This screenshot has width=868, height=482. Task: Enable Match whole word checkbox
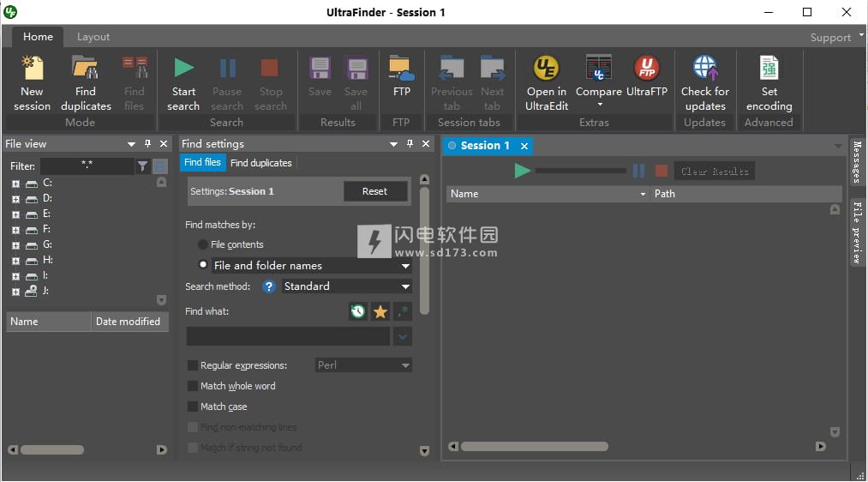pos(193,386)
